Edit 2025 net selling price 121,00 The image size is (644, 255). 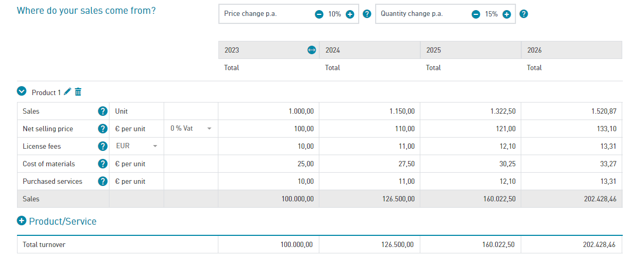coord(470,129)
